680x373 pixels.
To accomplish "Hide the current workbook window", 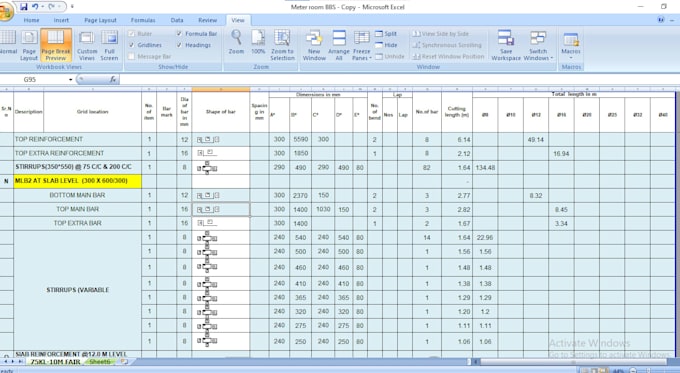I will (x=386, y=45).
